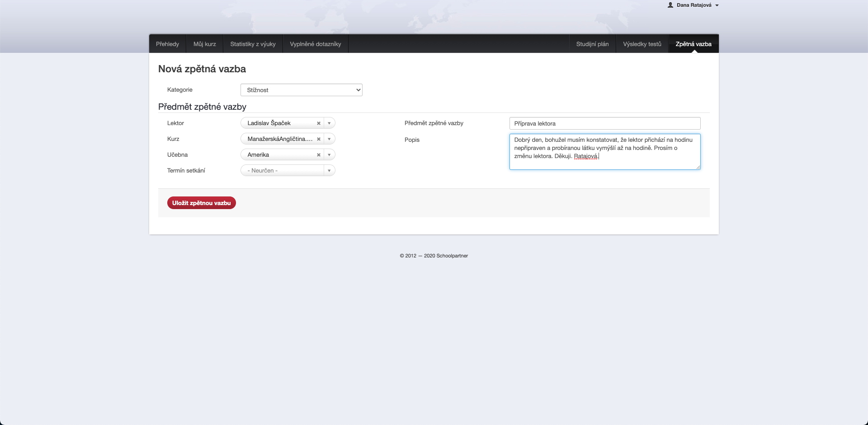Clear the Amerika učebna selection
Viewport: 868px width, 425px height.
tap(319, 155)
